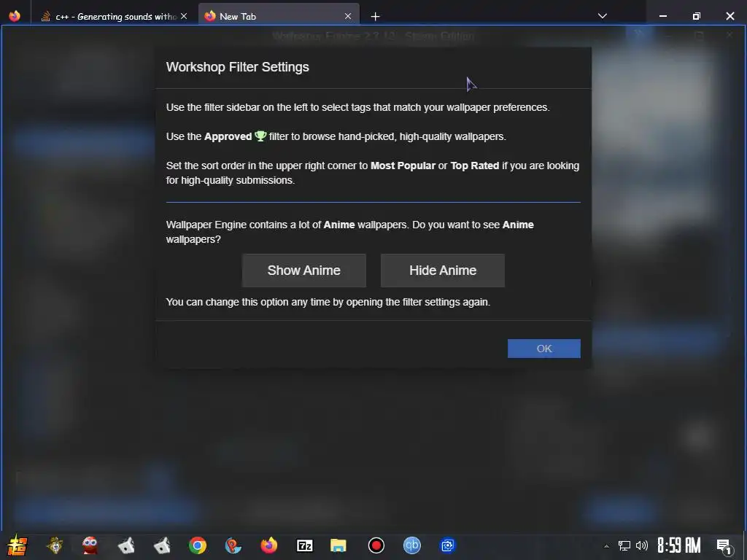The width and height of the screenshot is (747, 560).
Task: Minimize the Firefox window
Action: (x=662, y=16)
